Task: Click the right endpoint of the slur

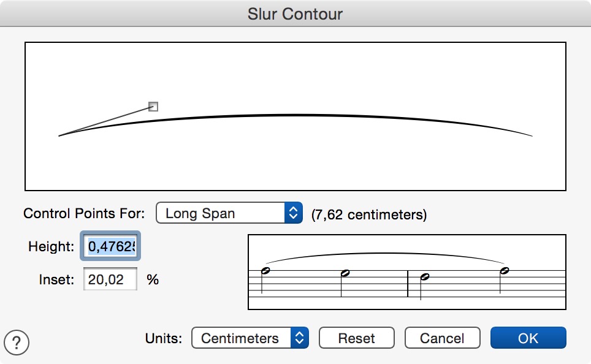Action: coord(532,135)
